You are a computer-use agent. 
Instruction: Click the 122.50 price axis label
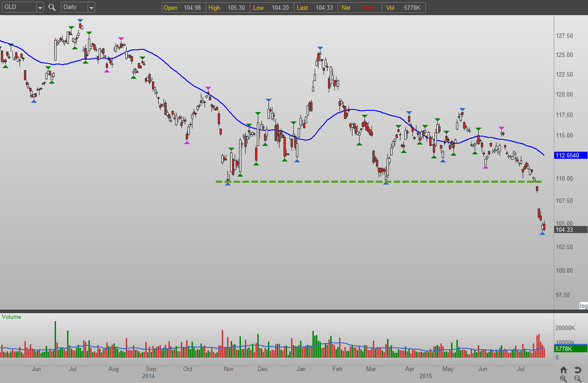click(564, 74)
